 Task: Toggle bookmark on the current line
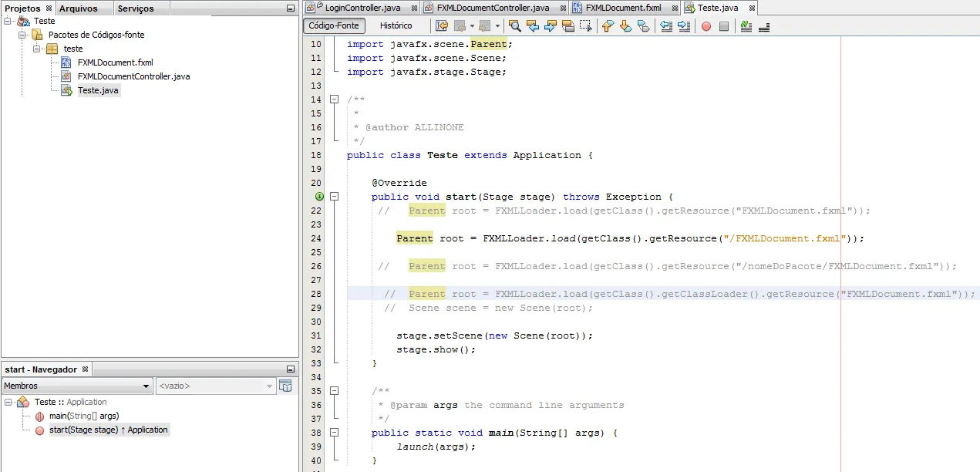(644, 25)
